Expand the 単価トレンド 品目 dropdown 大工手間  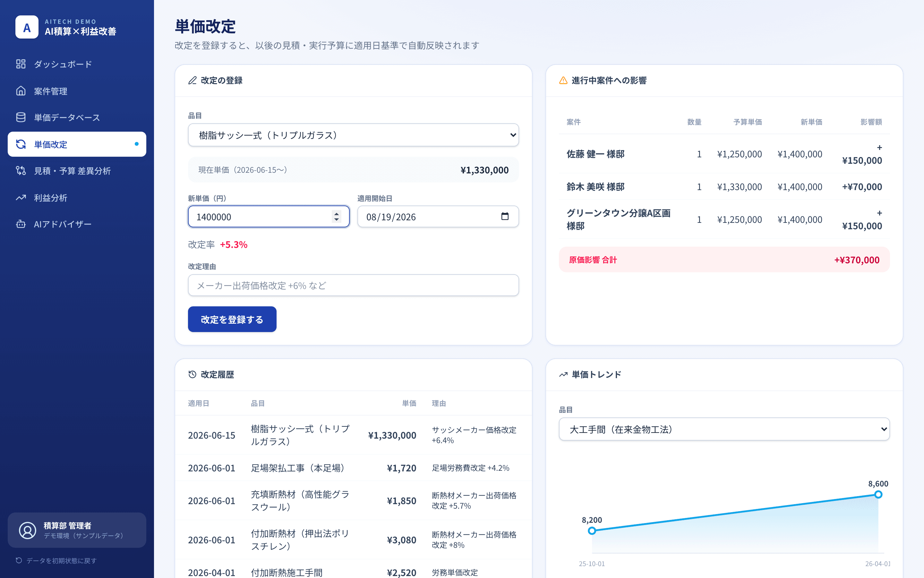[x=724, y=429]
